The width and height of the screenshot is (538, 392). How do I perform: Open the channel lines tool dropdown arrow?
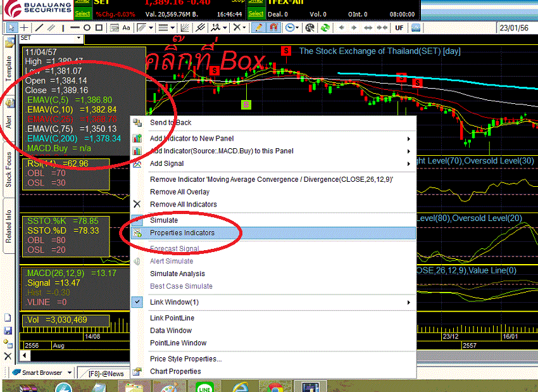click(x=151, y=28)
